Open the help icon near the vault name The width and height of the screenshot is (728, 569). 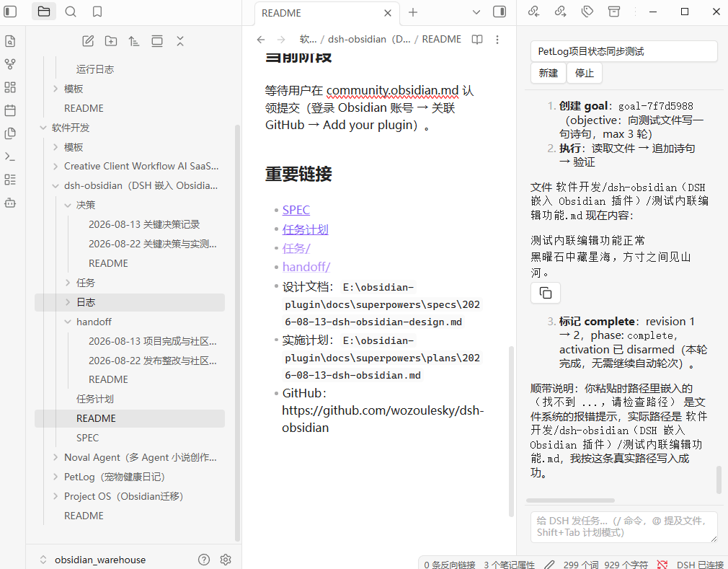204,560
